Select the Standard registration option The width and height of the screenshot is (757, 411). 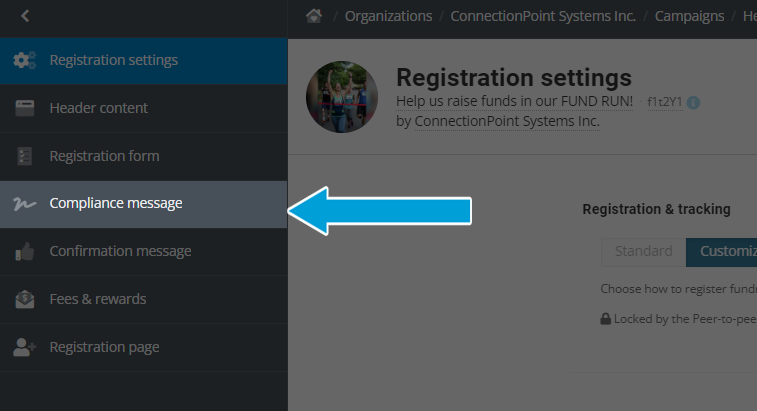coord(643,251)
